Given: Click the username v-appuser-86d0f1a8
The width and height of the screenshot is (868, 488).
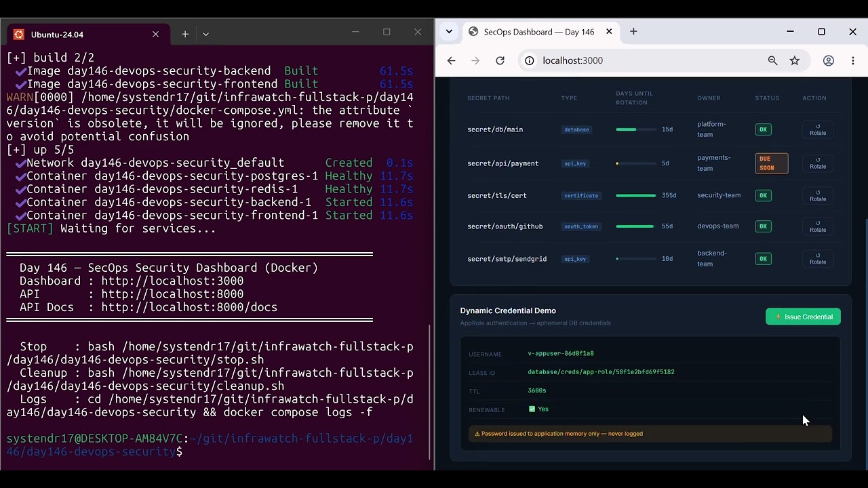Looking at the screenshot, I should 561,354.
